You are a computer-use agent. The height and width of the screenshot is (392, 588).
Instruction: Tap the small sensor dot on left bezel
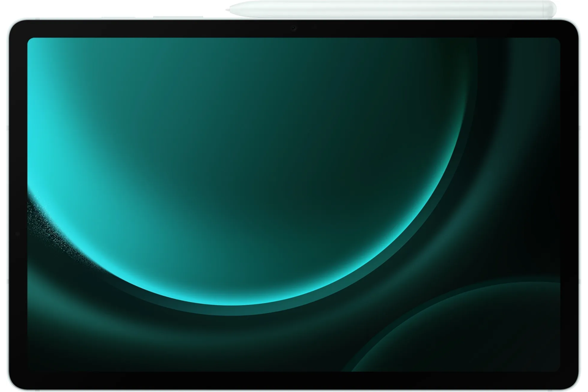(x=18, y=233)
